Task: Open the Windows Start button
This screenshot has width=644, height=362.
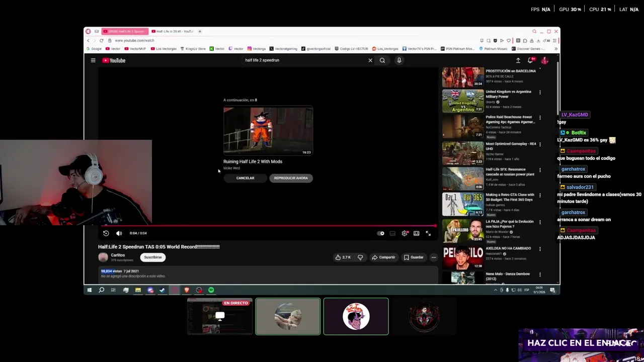Action: pyautogui.click(x=90, y=290)
